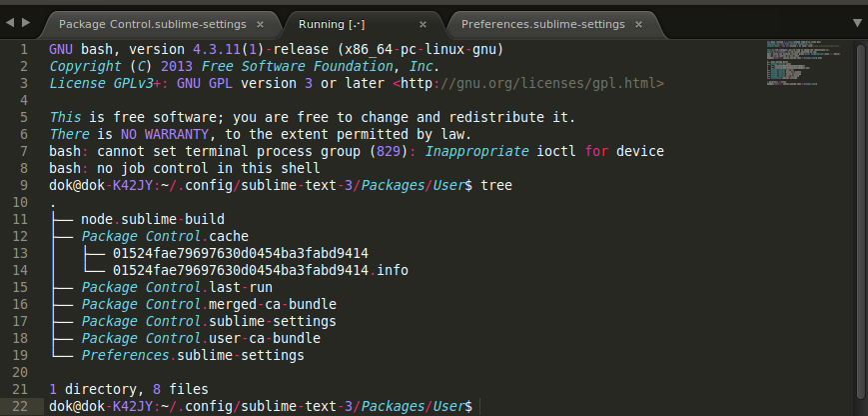Click the 'NO WARRANTY' text
Viewport: 868px width, 416px height.
(165, 135)
